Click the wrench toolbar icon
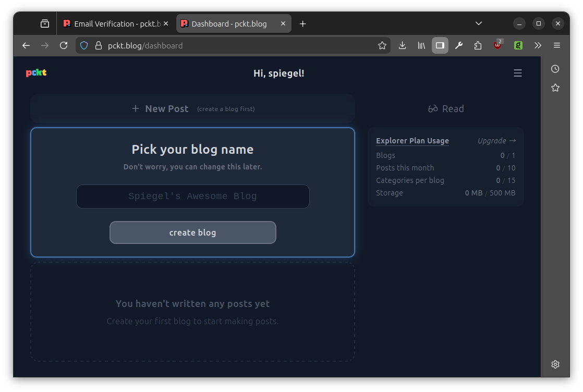 point(459,45)
